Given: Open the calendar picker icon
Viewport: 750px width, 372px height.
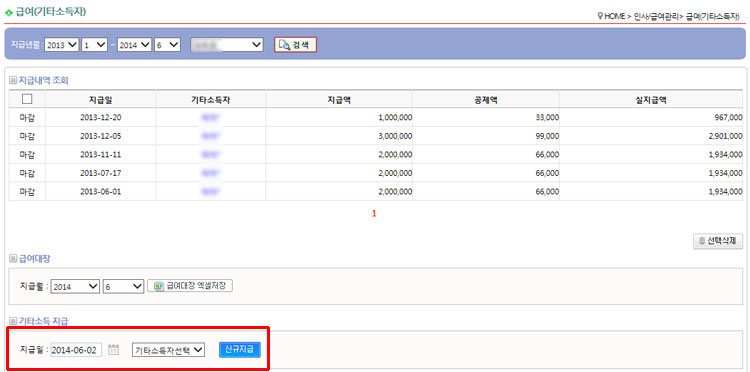Looking at the screenshot, I should coord(113,350).
